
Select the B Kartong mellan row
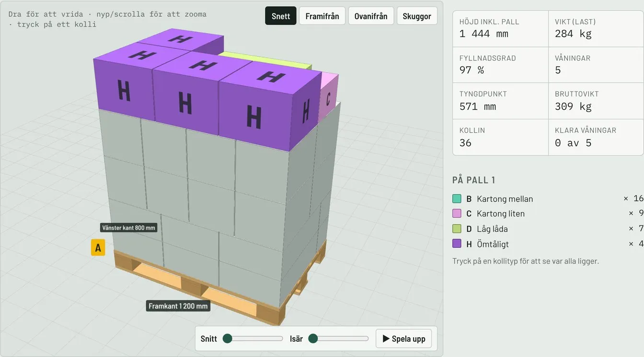pyautogui.click(x=548, y=198)
